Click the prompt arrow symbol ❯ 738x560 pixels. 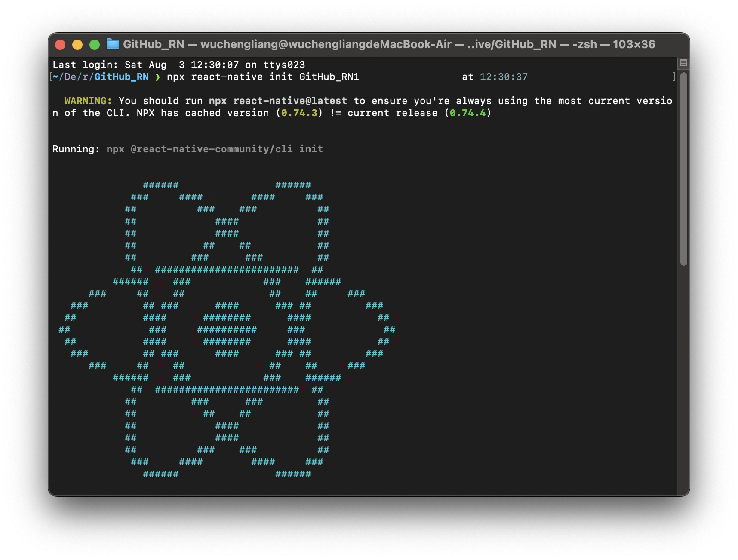[x=157, y=77]
